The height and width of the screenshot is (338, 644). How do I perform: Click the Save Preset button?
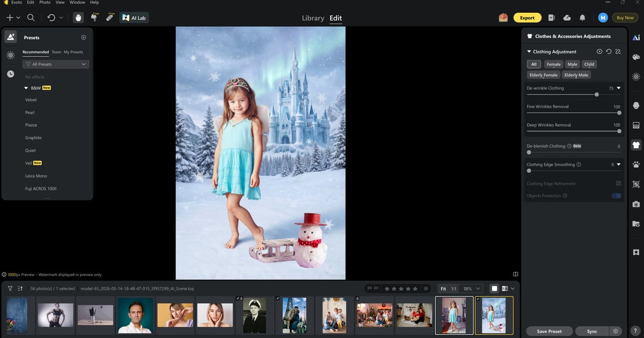point(549,331)
